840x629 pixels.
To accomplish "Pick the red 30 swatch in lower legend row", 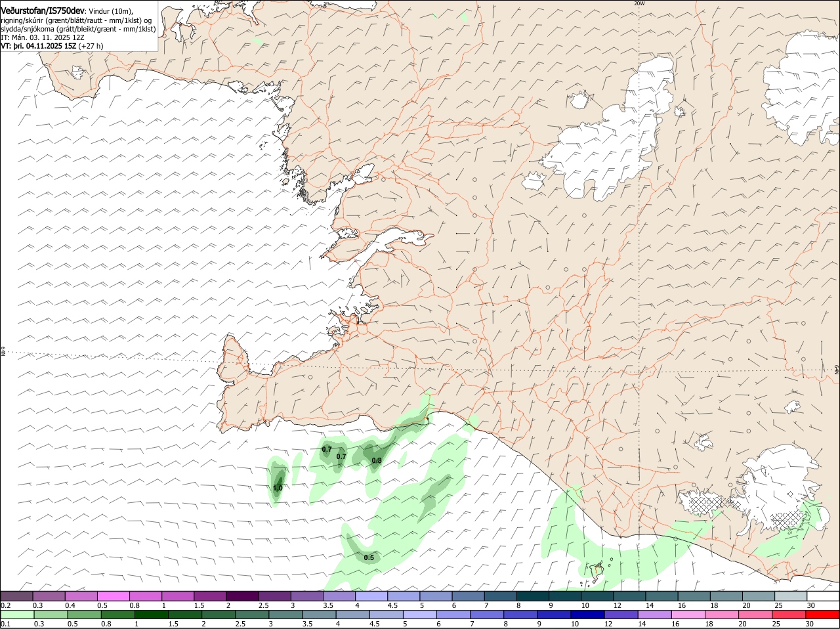I will pos(823,615).
